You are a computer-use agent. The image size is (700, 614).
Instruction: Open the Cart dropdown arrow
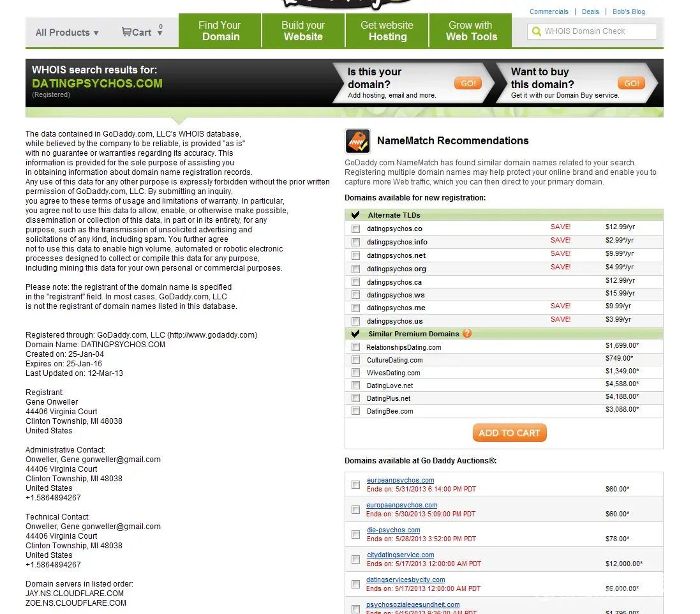pyautogui.click(x=160, y=33)
